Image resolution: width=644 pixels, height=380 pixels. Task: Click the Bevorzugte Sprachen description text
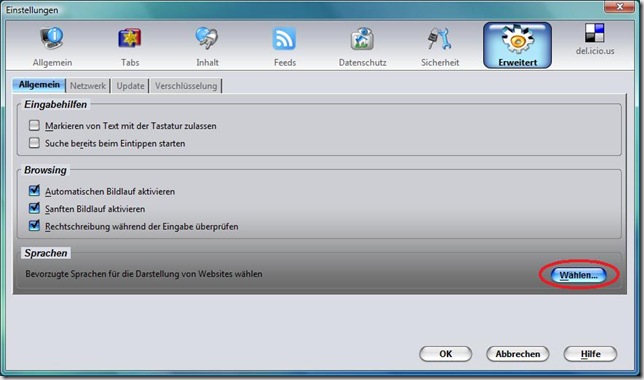[x=144, y=274]
